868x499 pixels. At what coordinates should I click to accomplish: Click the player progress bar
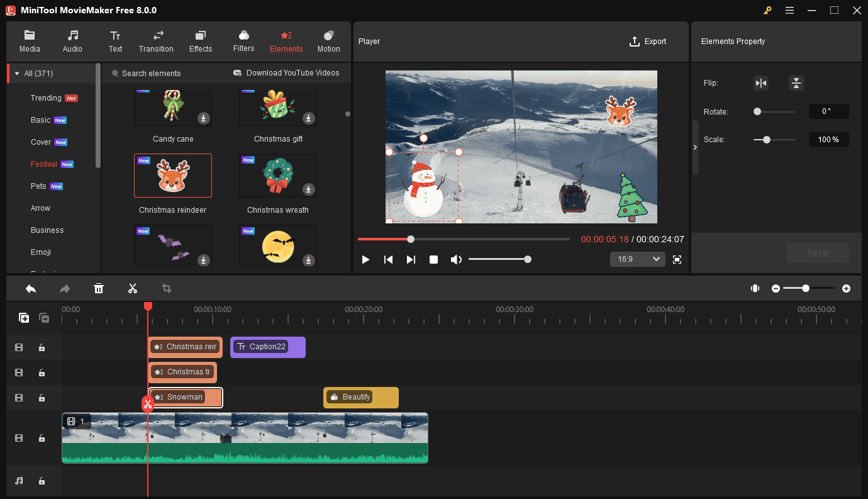464,239
